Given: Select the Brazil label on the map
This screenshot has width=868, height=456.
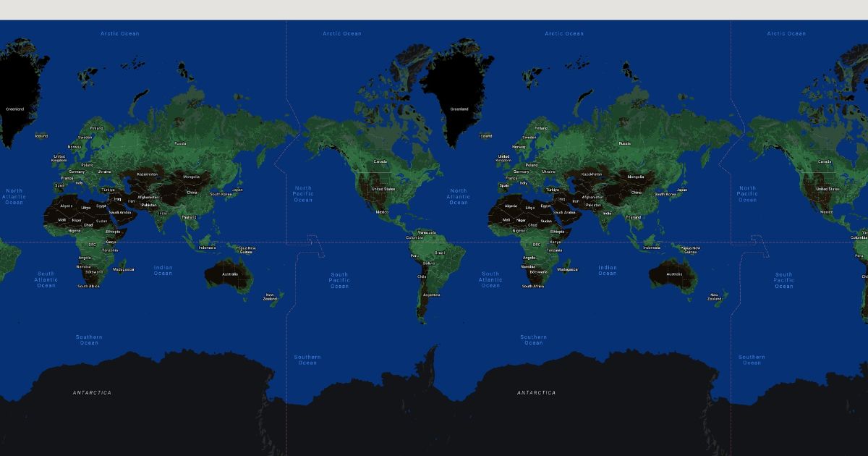Looking at the screenshot, I should 440,253.
